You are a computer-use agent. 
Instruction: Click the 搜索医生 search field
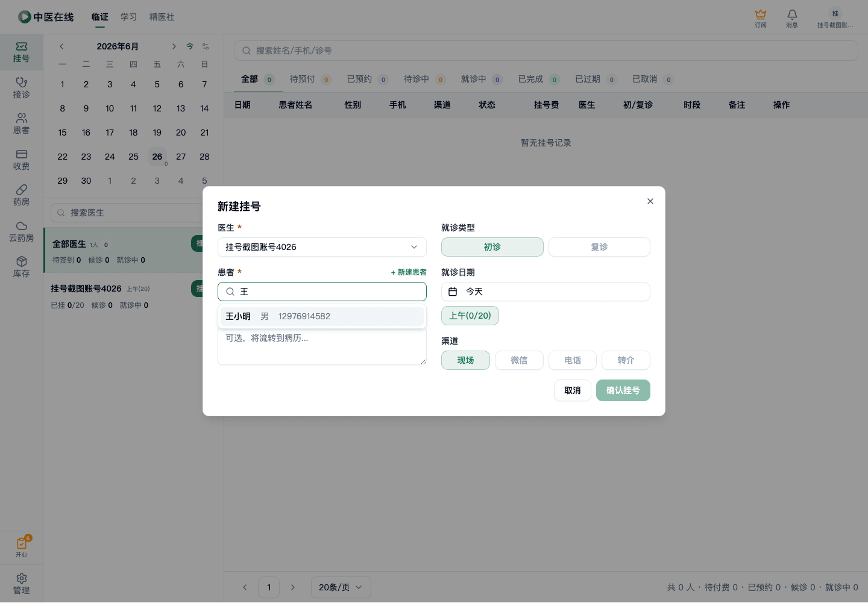pos(133,213)
